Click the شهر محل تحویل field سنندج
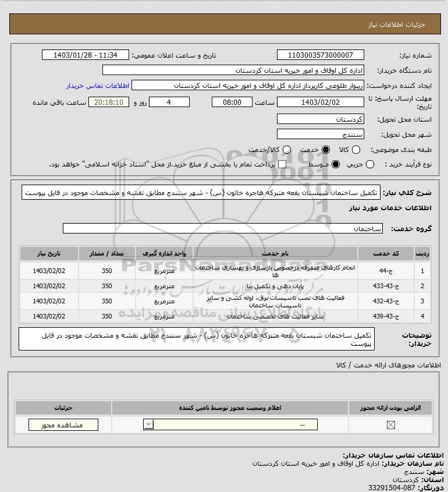Image resolution: width=448 pixels, height=492 pixels. click(321, 134)
